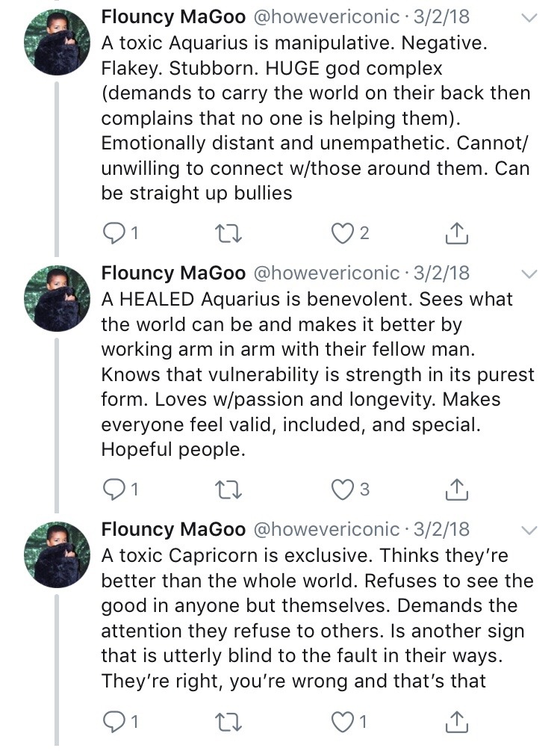Like the toxic Aquarius tweet

coord(343,234)
